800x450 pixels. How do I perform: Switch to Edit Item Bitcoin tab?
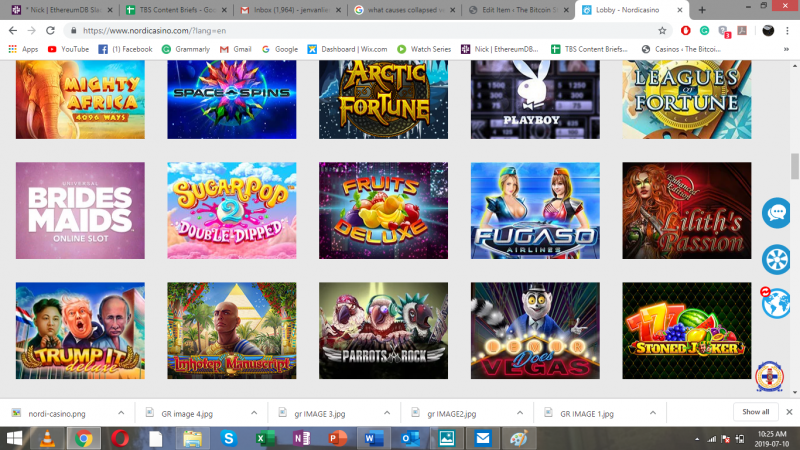[x=518, y=10]
